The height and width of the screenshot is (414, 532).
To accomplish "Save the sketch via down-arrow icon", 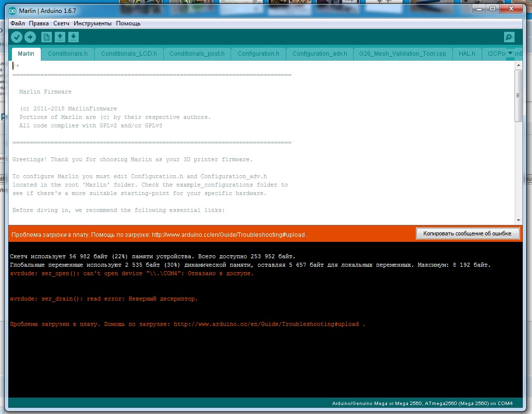I will pos(73,37).
